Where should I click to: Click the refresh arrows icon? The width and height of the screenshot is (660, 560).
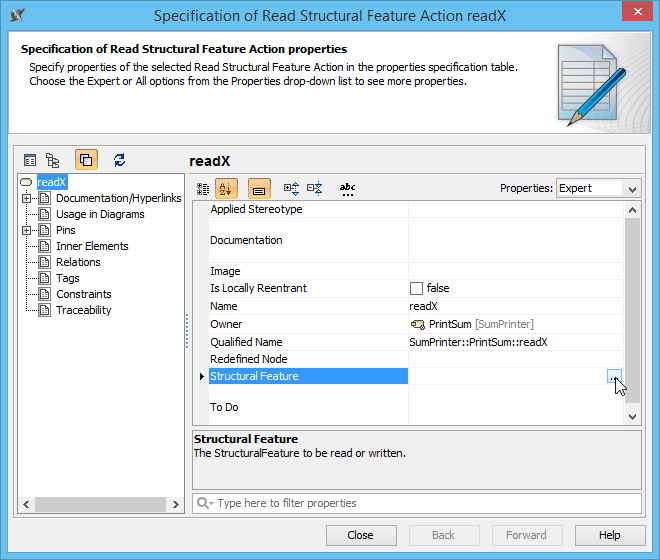120,160
